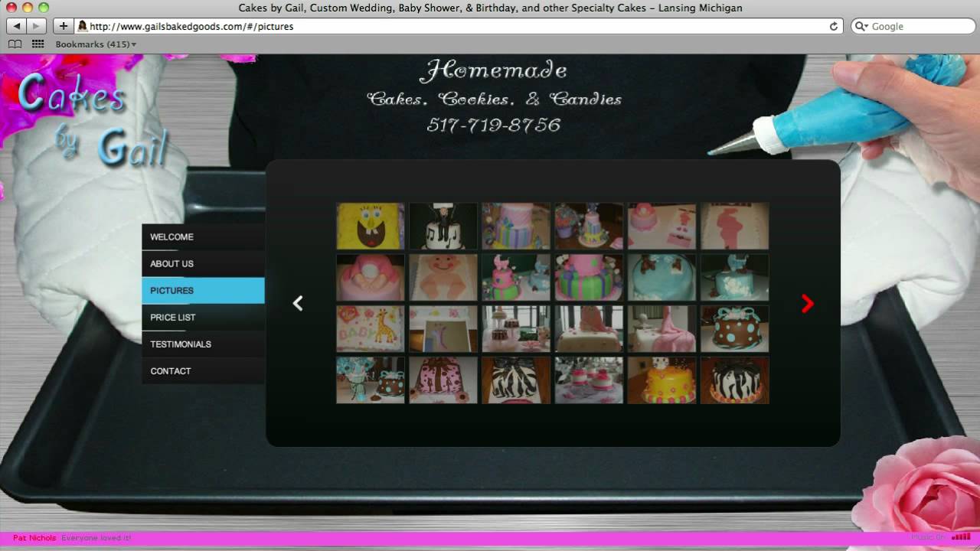The image size is (980, 551).
Task: Go to the Contact page
Action: (x=203, y=371)
